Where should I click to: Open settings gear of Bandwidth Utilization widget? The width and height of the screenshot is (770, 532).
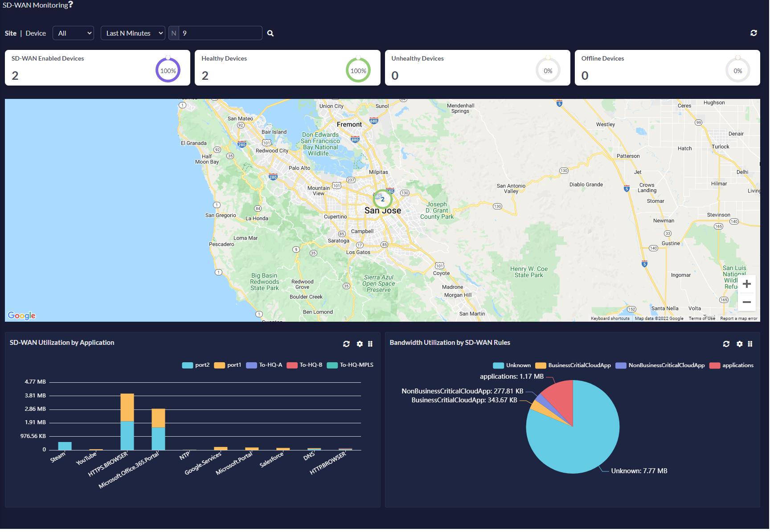click(x=740, y=344)
